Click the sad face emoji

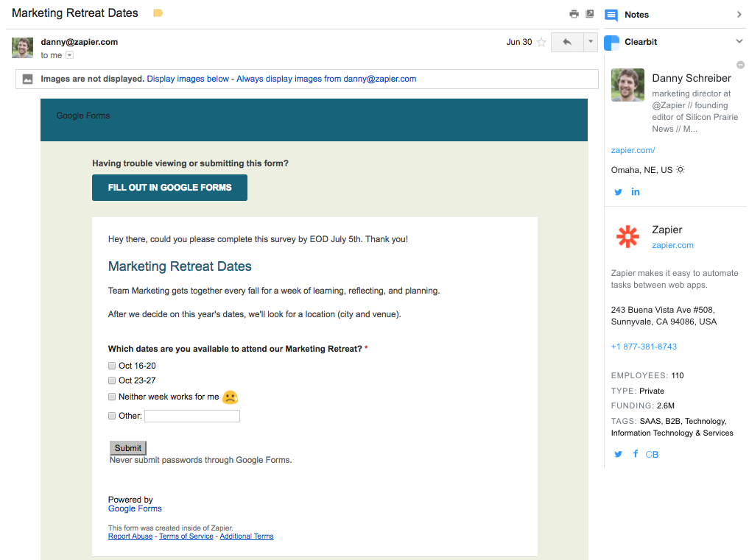tap(231, 397)
